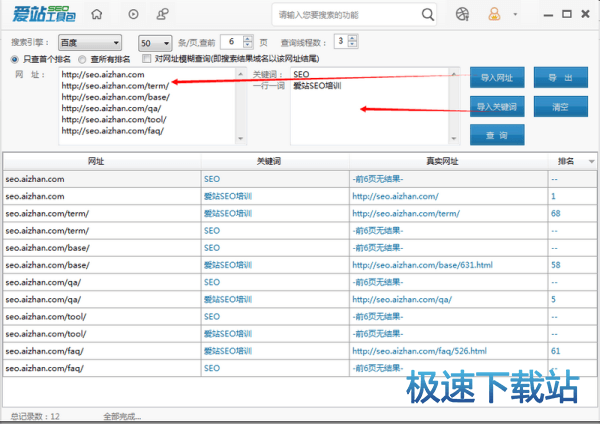This screenshot has width=600, height=424.
Task: Focus the function search input box
Action: (x=347, y=15)
